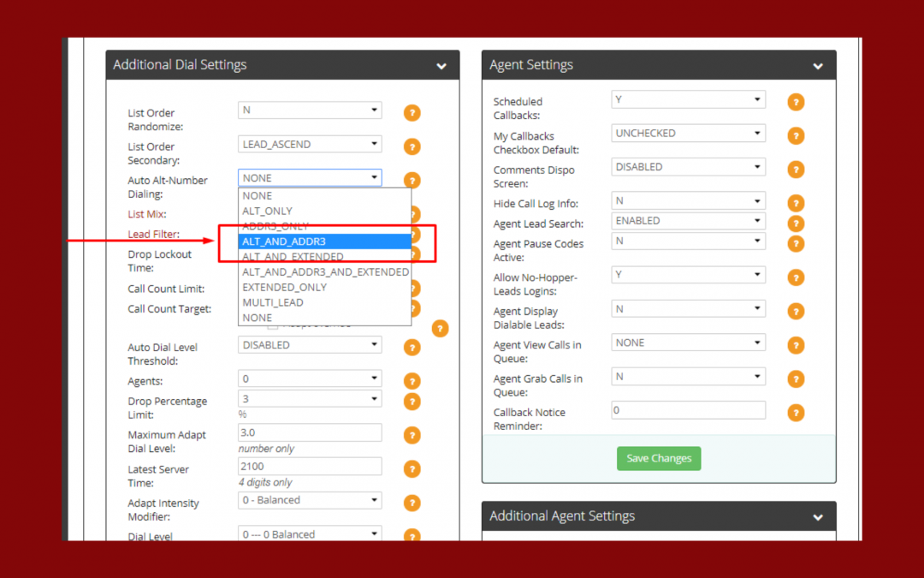Viewport: 924px width, 578px height.
Task: Open the Lead Filter link
Action: [153, 234]
